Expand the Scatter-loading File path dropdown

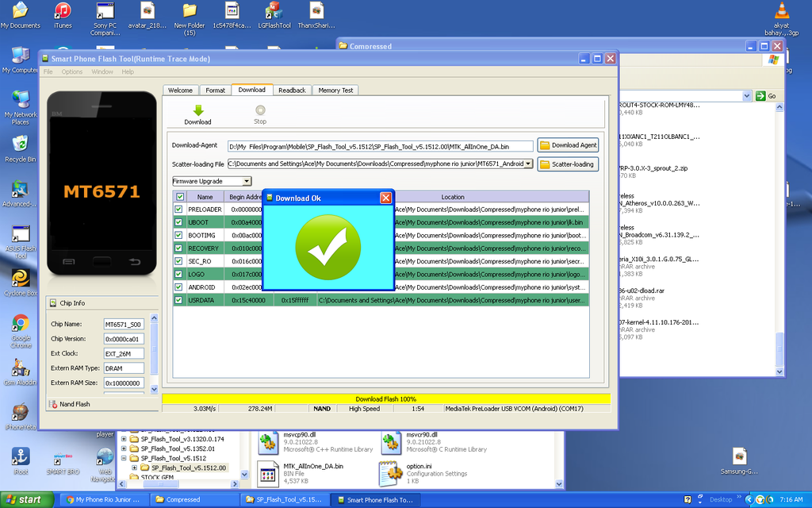(x=528, y=164)
